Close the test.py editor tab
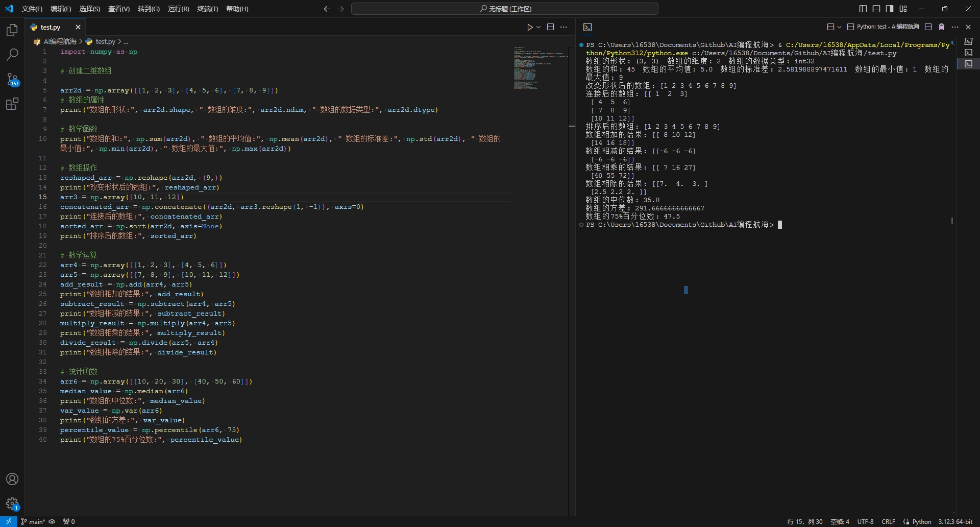Viewport: 980px width, 527px height. (78, 27)
